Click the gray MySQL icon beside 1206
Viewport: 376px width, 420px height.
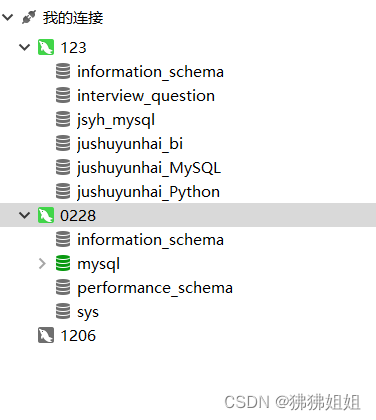[46, 335]
